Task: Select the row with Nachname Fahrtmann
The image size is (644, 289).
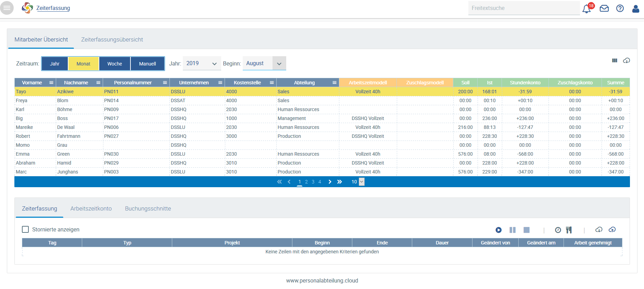Action: click(322, 136)
